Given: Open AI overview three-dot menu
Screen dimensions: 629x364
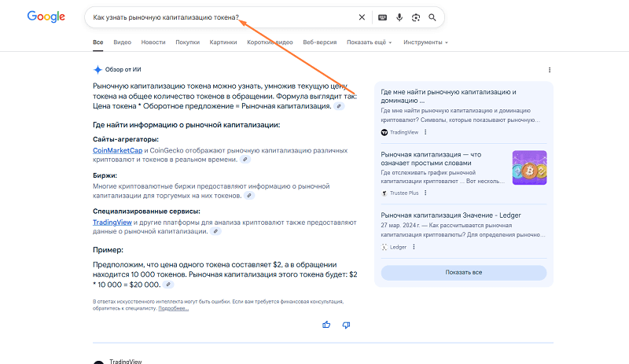Looking at the screenshot, I should tap(550, 70).
